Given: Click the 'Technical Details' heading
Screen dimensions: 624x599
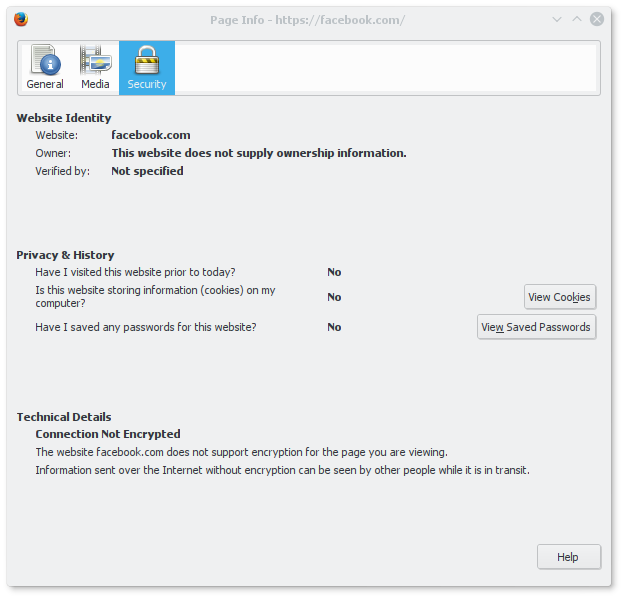Looking at the screenshot, I should click(x=64, y=417).
